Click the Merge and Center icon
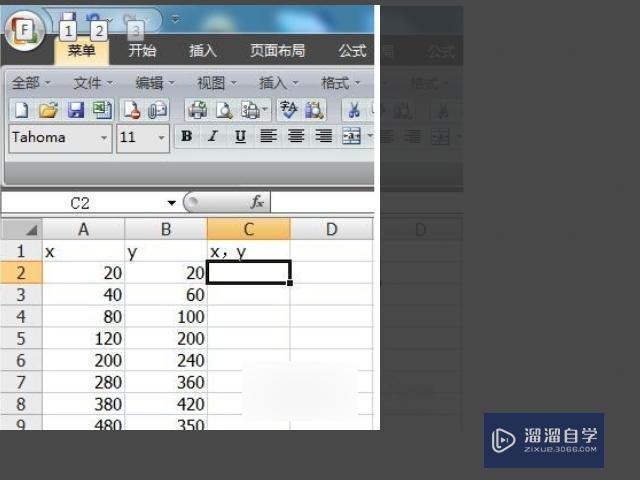The height and width of the screenshot is (480, 640). click(x=351, y=136)
